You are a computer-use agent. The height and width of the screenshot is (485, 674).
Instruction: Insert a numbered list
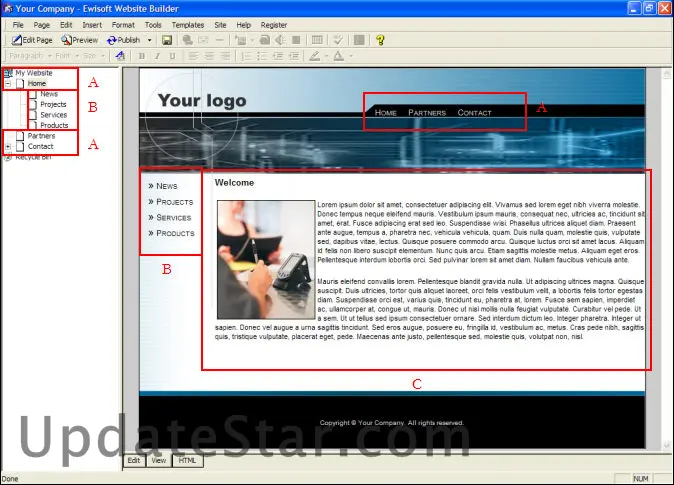pyautogui.click(x=246, y=56)
